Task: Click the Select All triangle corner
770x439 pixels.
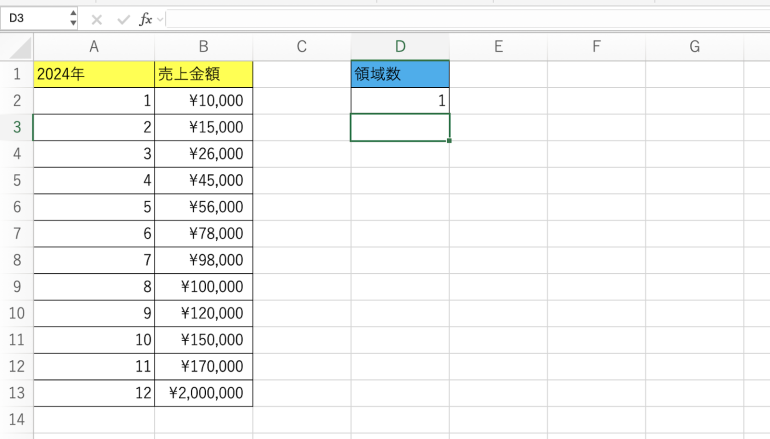Action: pos(17,47)
